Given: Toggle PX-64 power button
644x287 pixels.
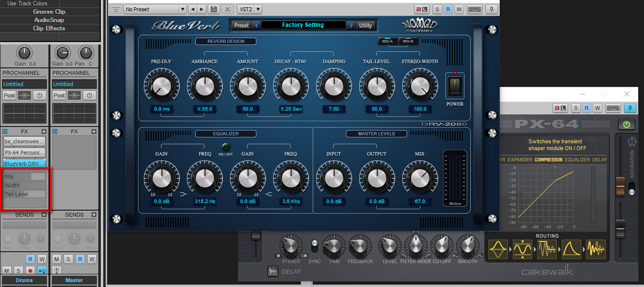Looking at the screenshot, I should [626, 125].
